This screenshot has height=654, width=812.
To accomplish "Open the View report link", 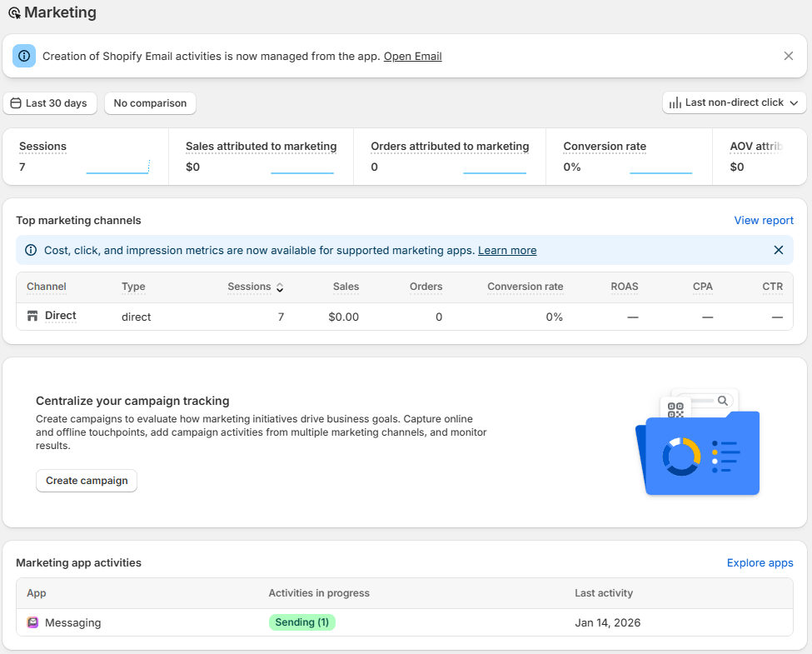I will 763,220.
